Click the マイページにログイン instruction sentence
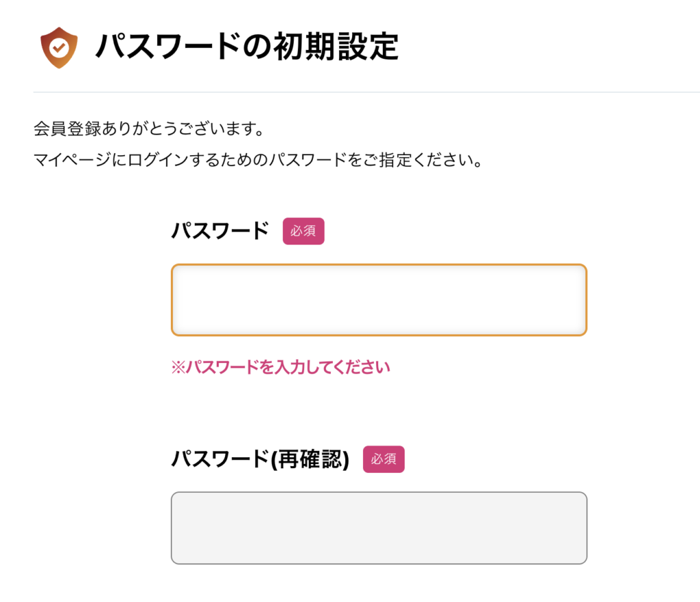Image resolution: width=700 pixels, height=602 pixels. tap(258, 163)
